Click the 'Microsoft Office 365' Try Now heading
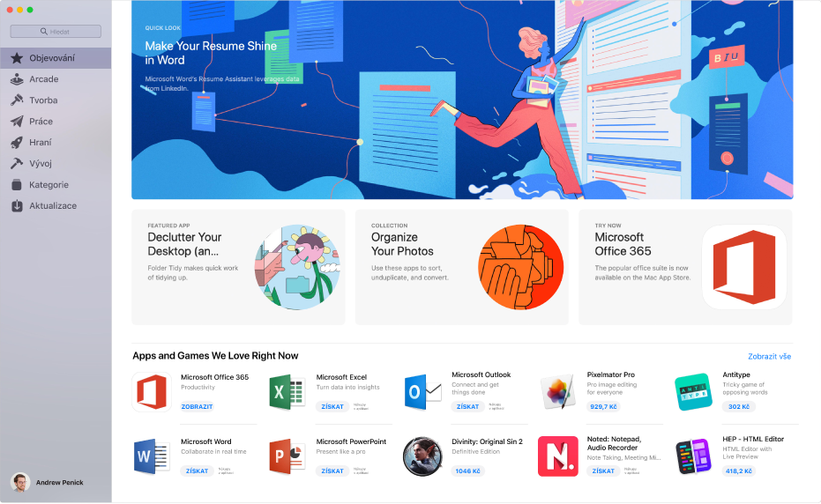The image size is (821, 504). click(623, 244)
